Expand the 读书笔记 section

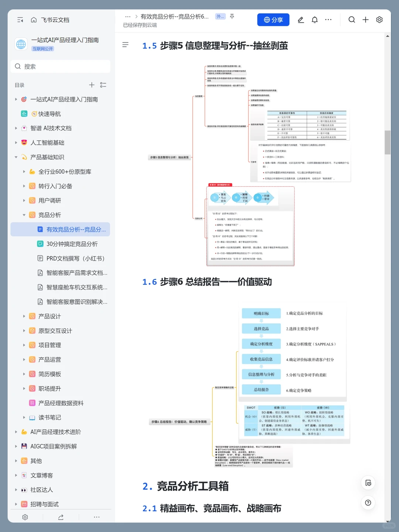tap(24, 417)
